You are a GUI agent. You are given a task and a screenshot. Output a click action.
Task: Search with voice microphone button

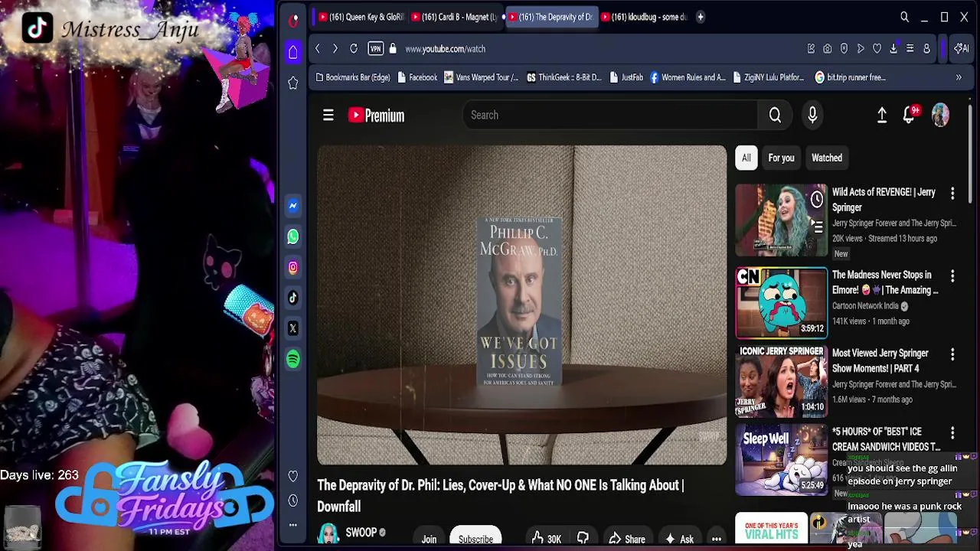point(812,116)
